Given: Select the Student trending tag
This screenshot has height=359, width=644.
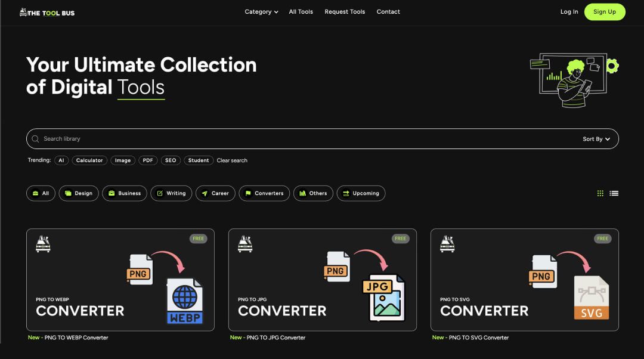Looking at the screenshot, I should [199, 160].
